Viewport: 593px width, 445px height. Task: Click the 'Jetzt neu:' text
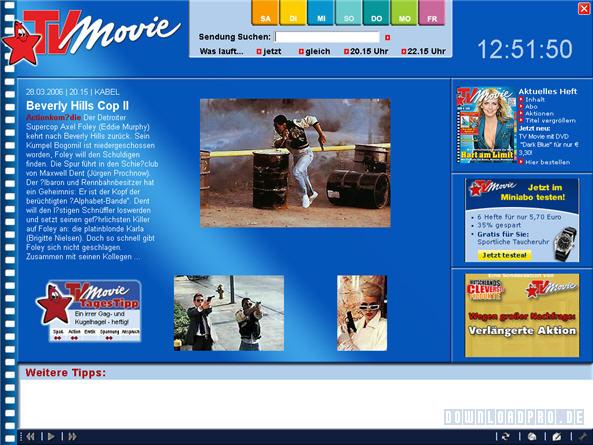point(534,129)
